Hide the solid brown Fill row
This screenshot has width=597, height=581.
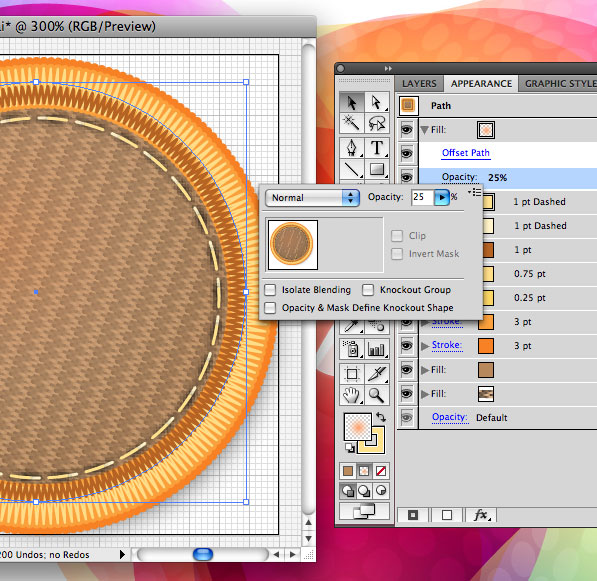(407, 370)
